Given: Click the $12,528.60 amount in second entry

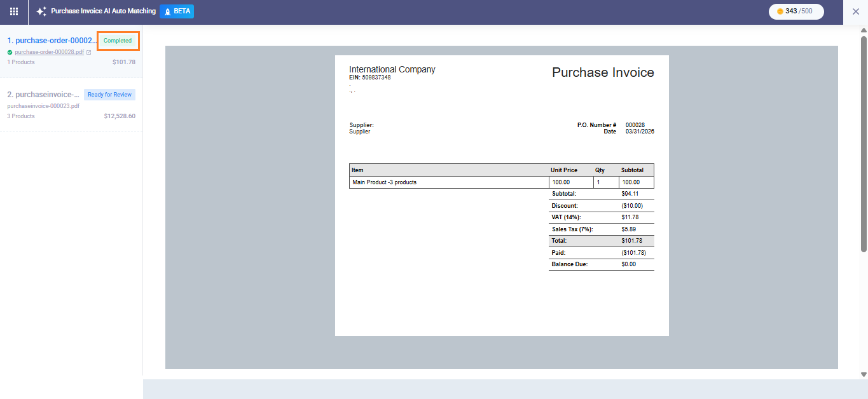Looking at the screenshot, I should [x=120, y=116].
